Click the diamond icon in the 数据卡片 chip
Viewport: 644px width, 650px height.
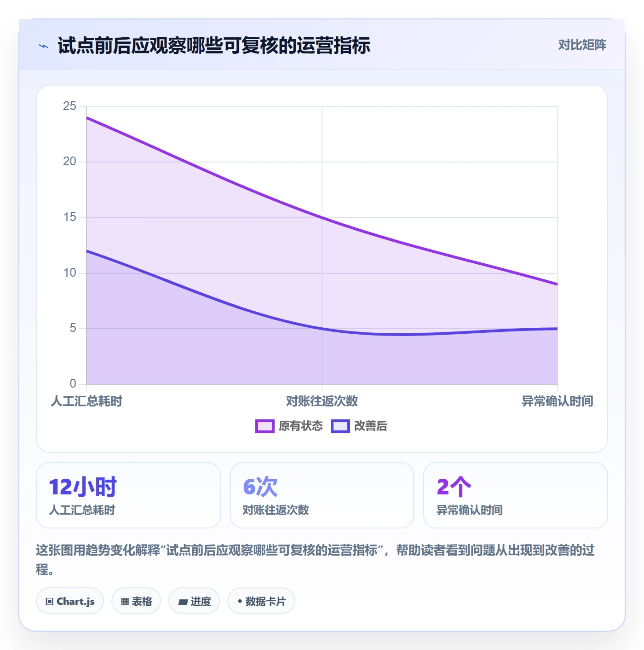tap(240, 601)
